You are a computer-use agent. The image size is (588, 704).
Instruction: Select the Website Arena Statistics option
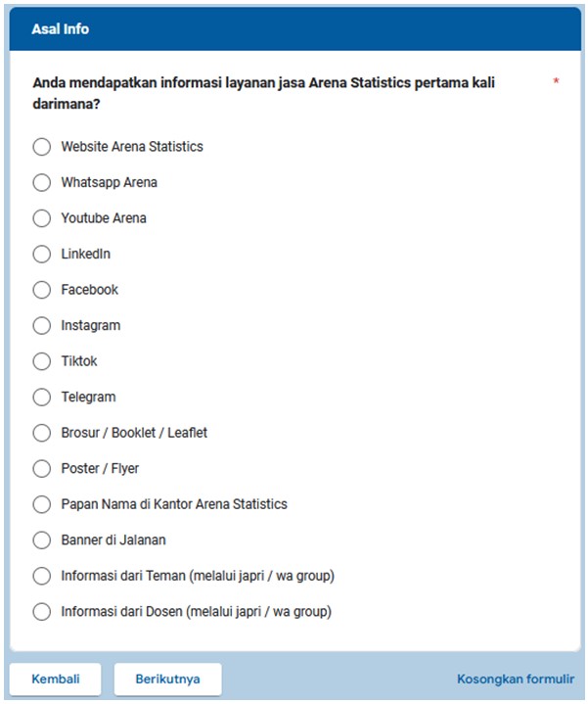tap(41, 147)
